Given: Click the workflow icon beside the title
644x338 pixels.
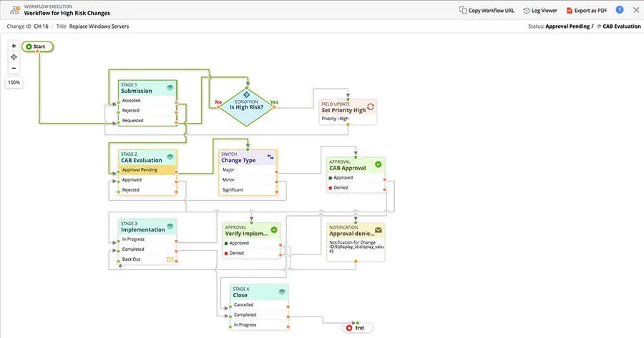Looking at the screenshot, I should (15, 10).
